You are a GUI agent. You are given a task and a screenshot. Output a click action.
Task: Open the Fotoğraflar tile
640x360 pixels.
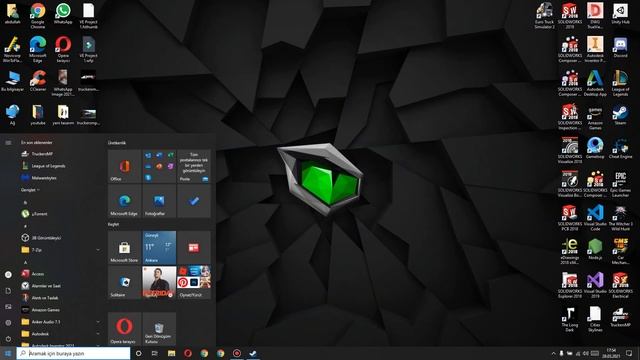click(159, 201)
